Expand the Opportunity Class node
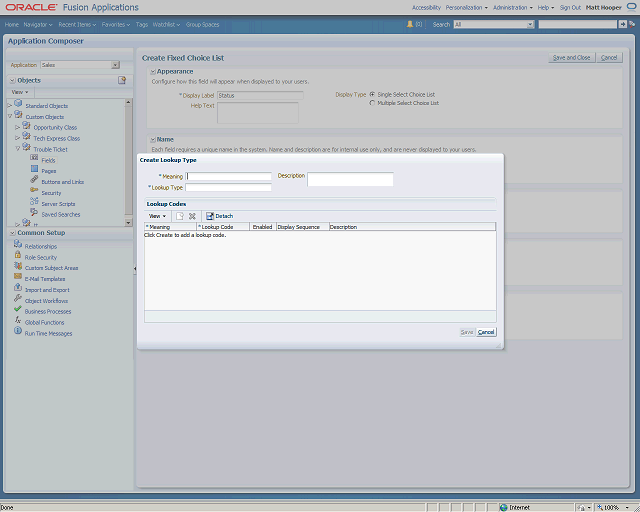640x512 pixels. pos(18,127)
